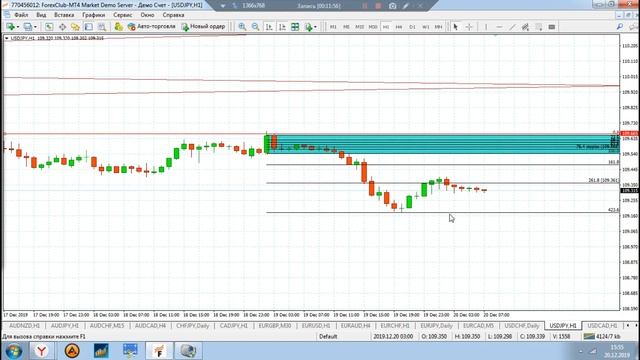640x360 pixels.
Task: Draw a vertical line tool
Action: click(486, 27)
